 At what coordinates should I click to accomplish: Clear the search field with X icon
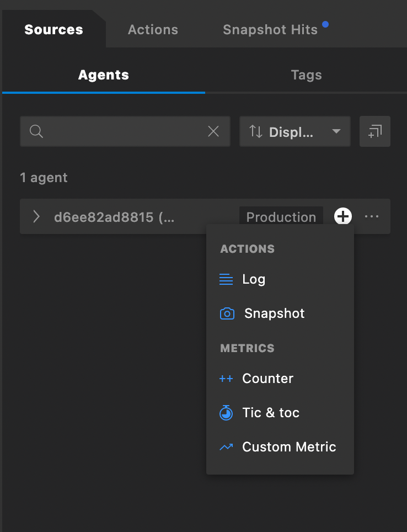(x=213, y=131)
